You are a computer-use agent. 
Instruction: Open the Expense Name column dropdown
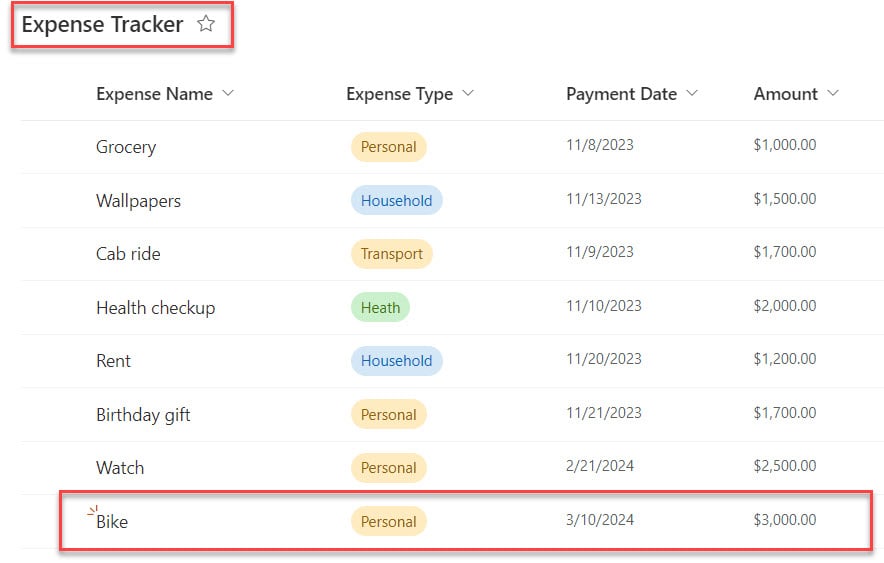coord(228,93)
